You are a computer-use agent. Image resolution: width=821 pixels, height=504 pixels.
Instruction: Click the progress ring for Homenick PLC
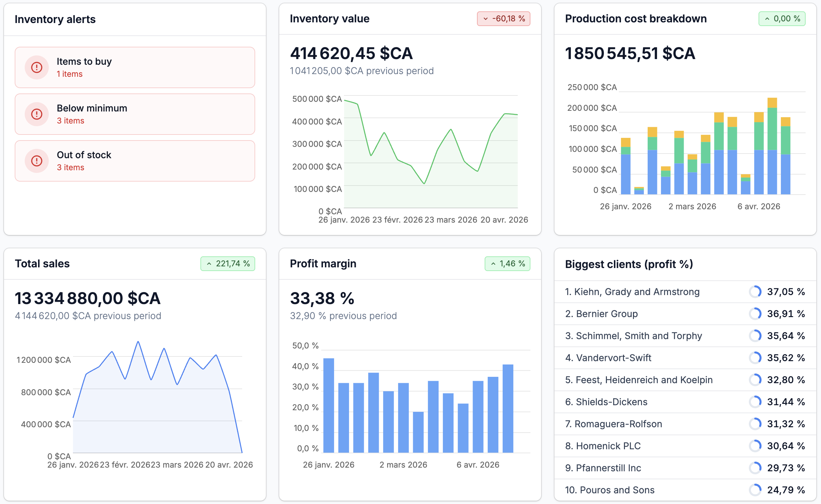coord(755,446)
